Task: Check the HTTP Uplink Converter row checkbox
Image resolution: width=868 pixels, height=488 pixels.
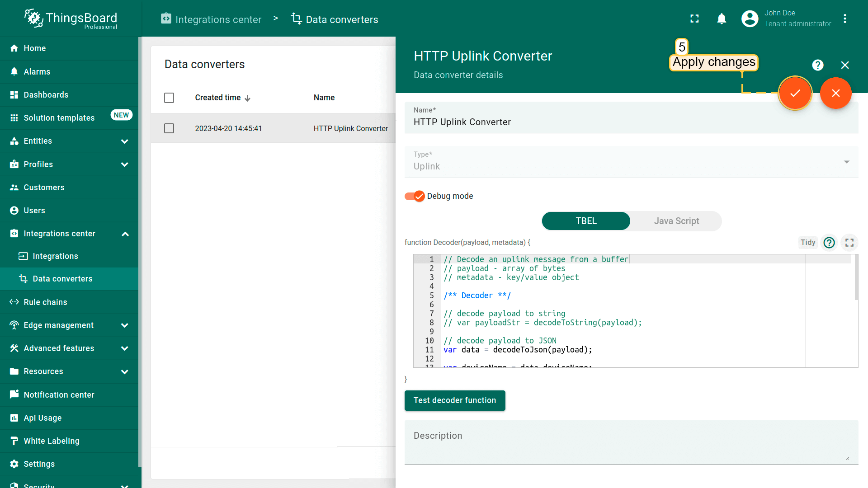Action: pos(169,128)
